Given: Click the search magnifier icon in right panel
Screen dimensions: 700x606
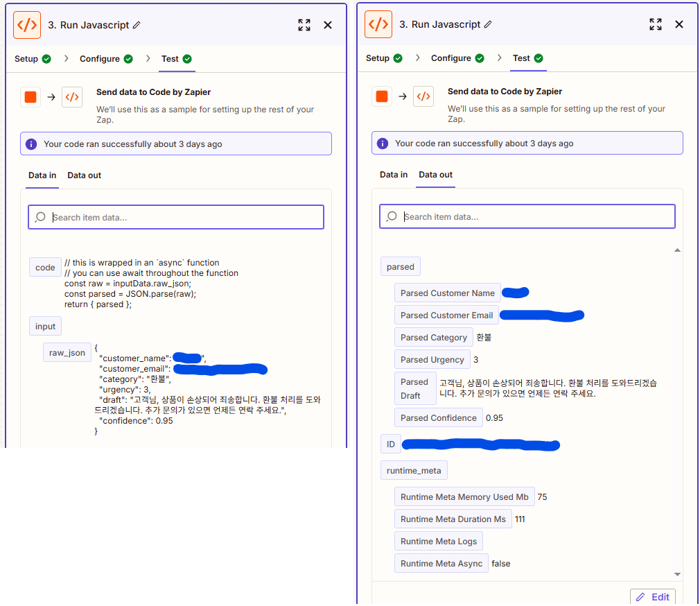Looking at the screenshot, I should (x=392, y=216).
